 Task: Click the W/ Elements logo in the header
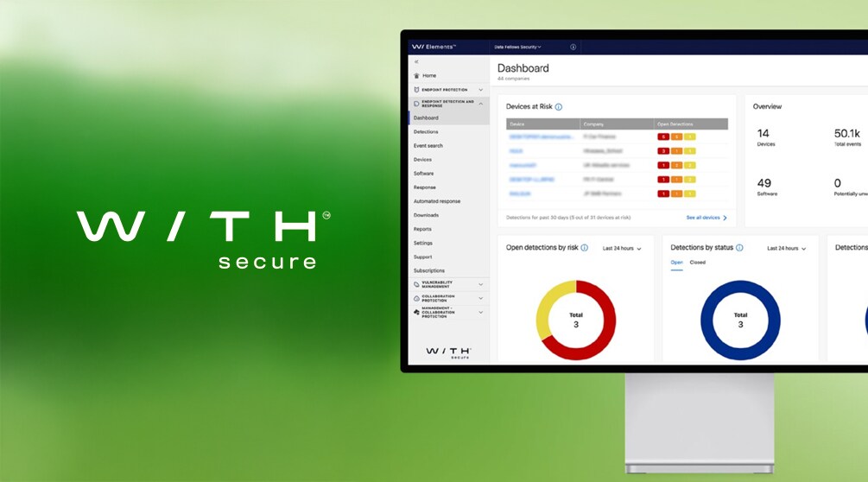click(x=434, y=47)
